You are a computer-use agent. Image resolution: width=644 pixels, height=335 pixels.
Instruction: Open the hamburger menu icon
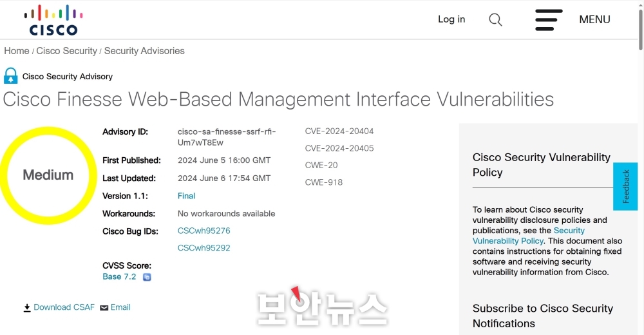coord(549,20)
